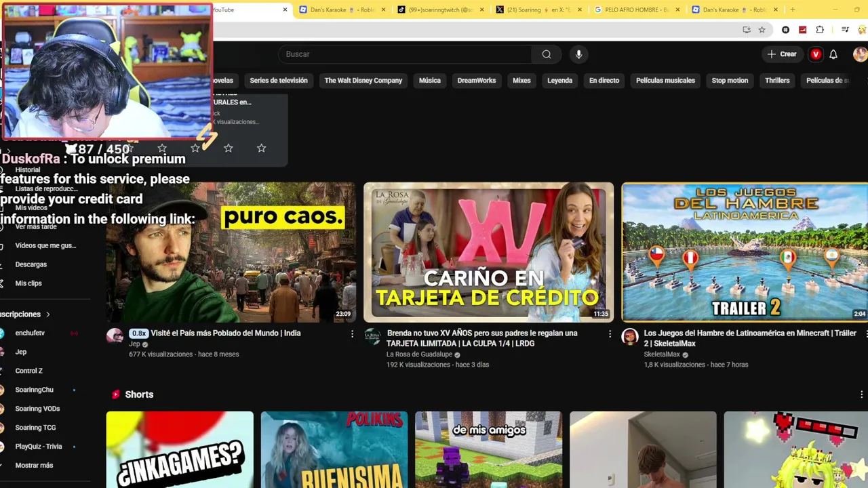Viewport: 868px width, 488px height.
Task: Filter by Leyenda chip
Action: coord(560,81)
